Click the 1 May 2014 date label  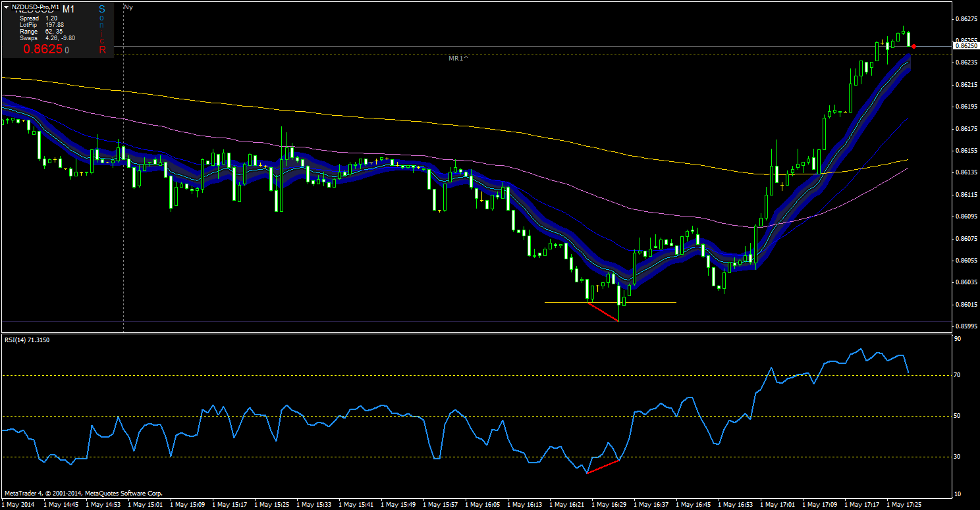(x=18, y=505)
